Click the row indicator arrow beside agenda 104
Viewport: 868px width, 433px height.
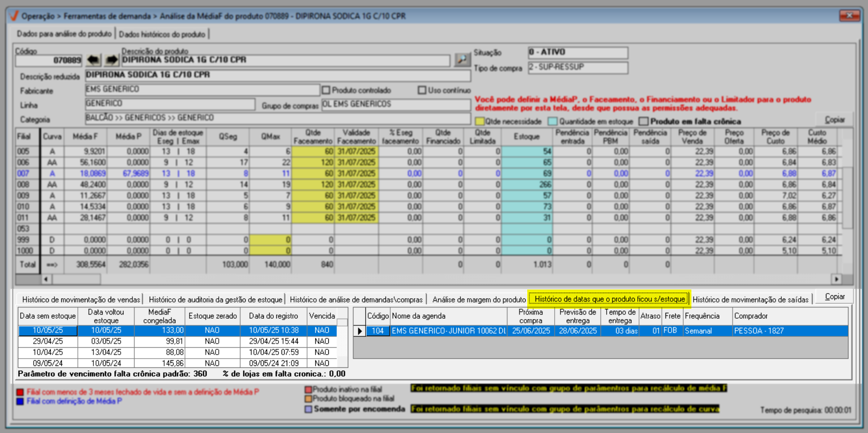coord(359,331)
